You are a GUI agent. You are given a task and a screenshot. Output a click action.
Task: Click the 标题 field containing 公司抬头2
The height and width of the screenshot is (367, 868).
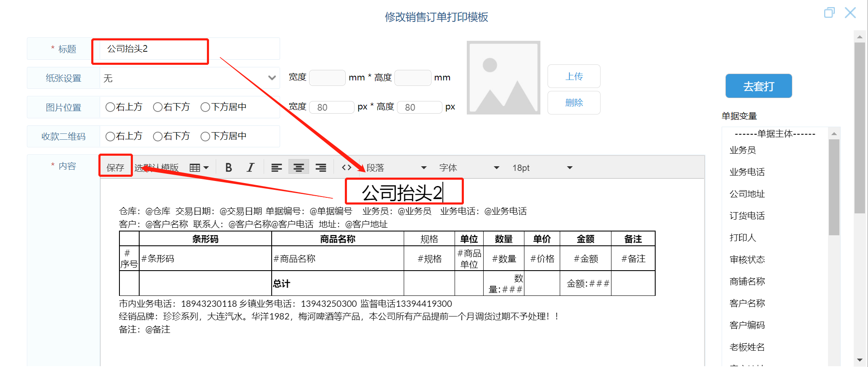coord(190,49)
